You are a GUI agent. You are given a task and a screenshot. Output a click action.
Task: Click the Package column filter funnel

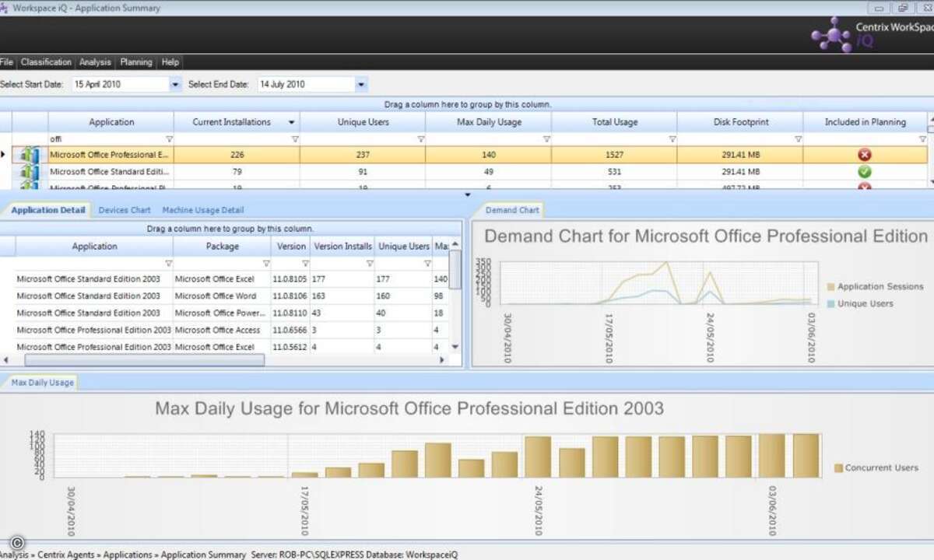(x=265, y=264)
